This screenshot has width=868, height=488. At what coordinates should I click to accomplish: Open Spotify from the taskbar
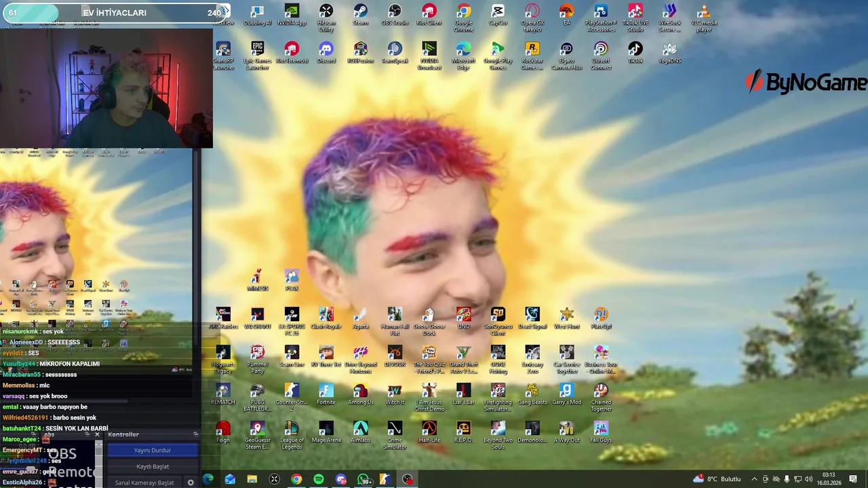click(x=319, y=479)
